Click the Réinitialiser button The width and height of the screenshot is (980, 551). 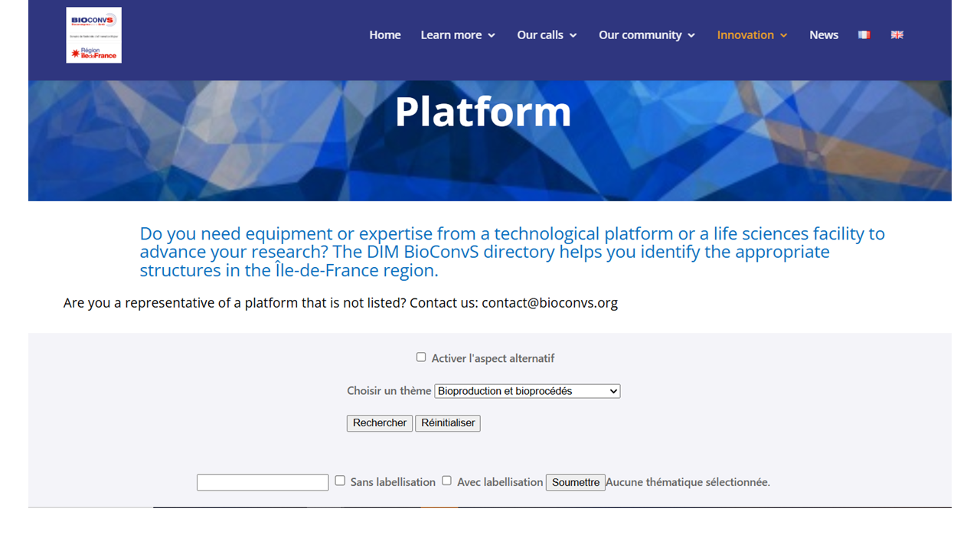[x=448, y=423]
